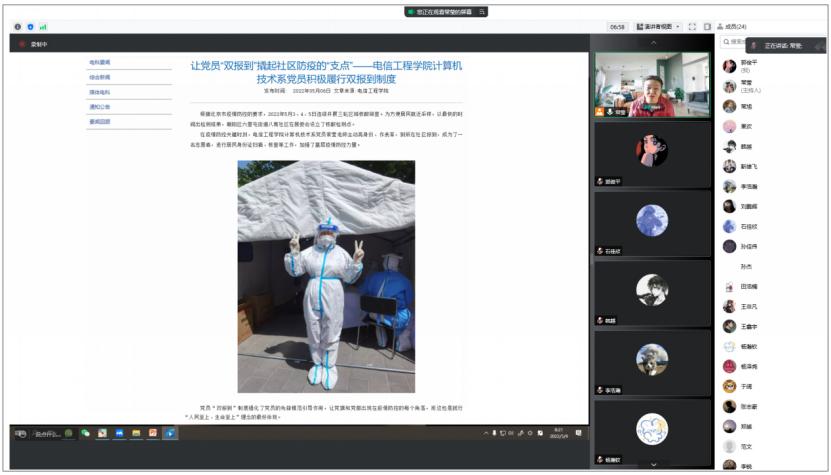Click 通知公告 link in webpage sidebar

[100, 107]
